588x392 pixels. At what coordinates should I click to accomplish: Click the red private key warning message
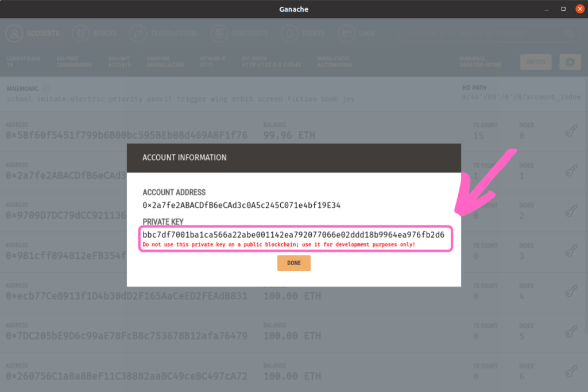pyautogui.click(x=278, y=244)
